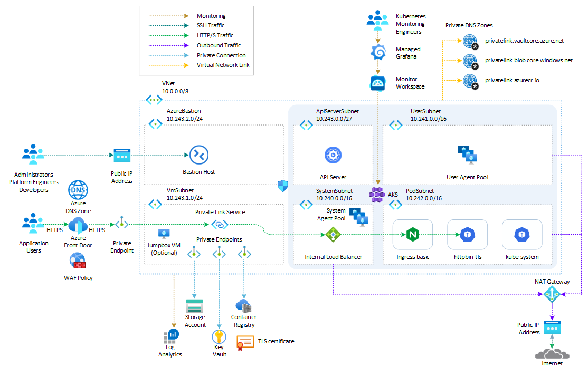Expand the VNet 10.0.0.0/8 container
Image resolution: width=588 pixels, height=376 pixels.
click(x=153, y=99)
